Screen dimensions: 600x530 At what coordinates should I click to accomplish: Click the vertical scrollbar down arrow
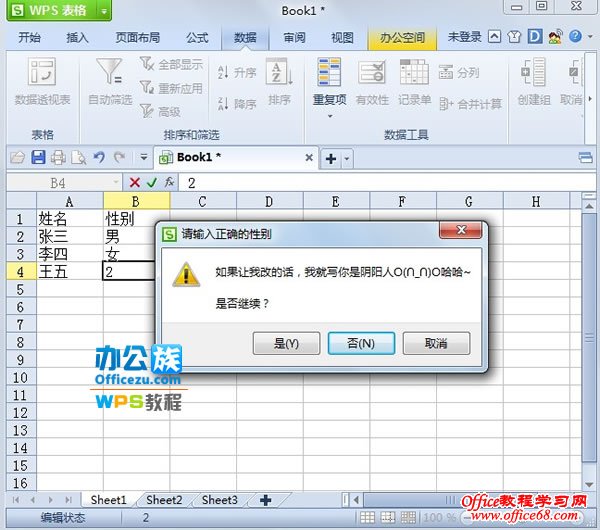[589, 485]
